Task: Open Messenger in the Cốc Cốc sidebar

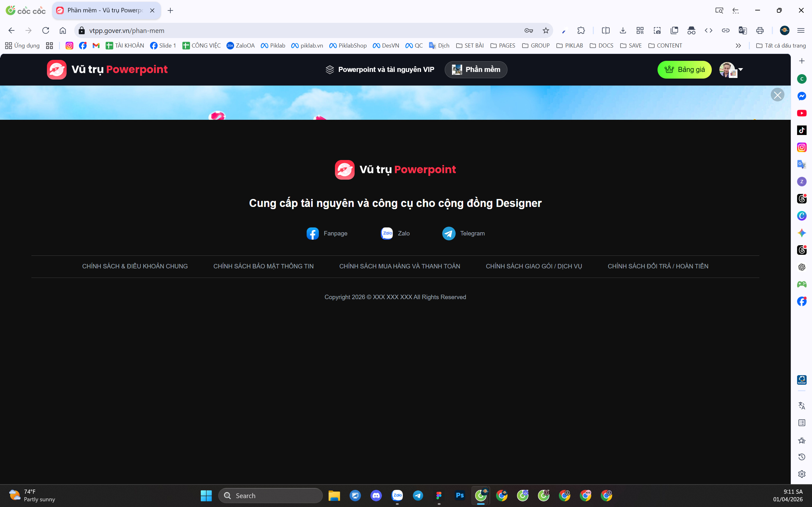Action: tap(802, 96)
